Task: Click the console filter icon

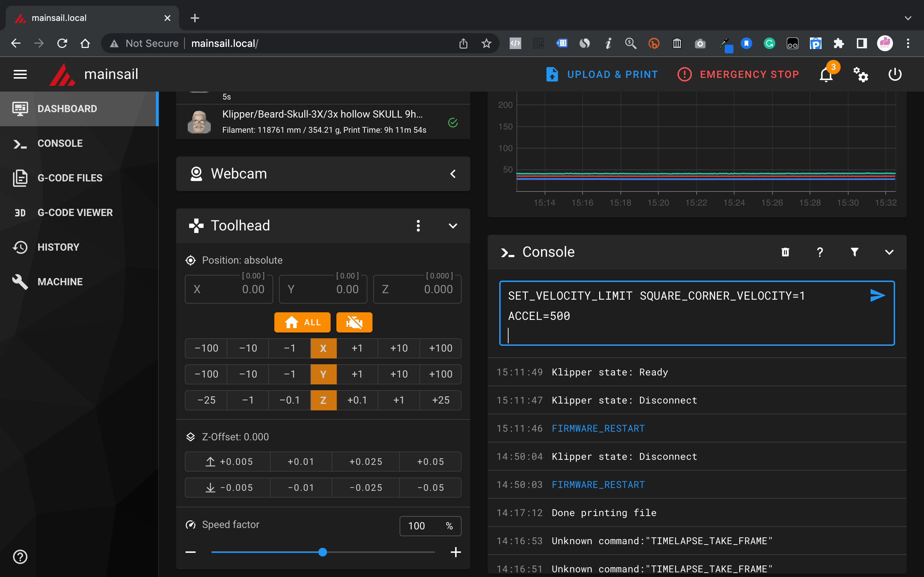Action: point(854,251)
